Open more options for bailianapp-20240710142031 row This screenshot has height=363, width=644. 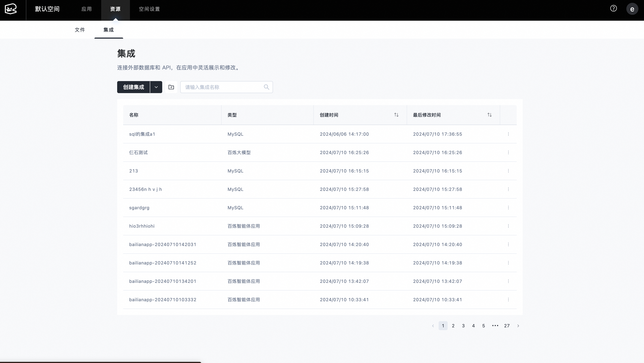coord(508,244)
